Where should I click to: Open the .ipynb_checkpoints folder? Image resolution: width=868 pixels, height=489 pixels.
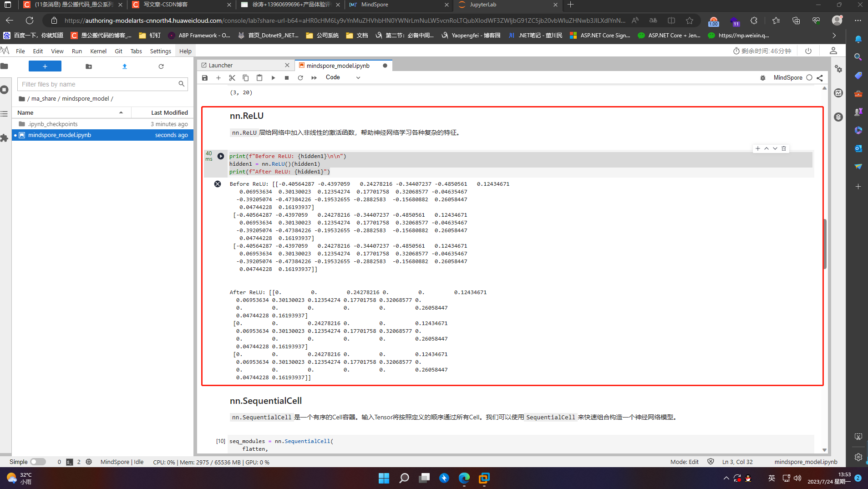102,124
